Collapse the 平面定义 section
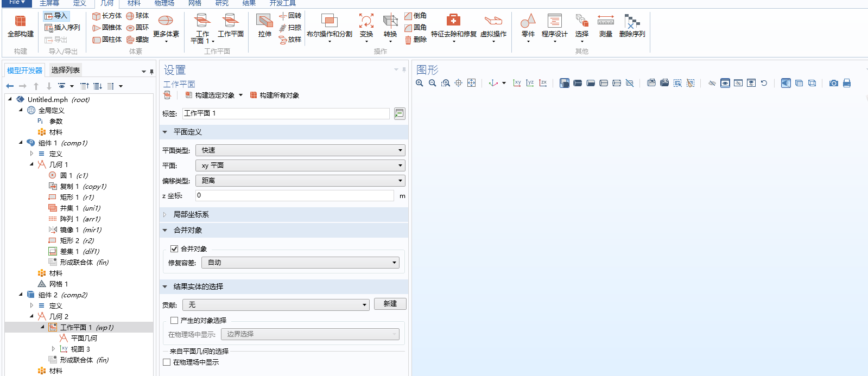The width and height of the screenshot is (868, 376). 165,132
